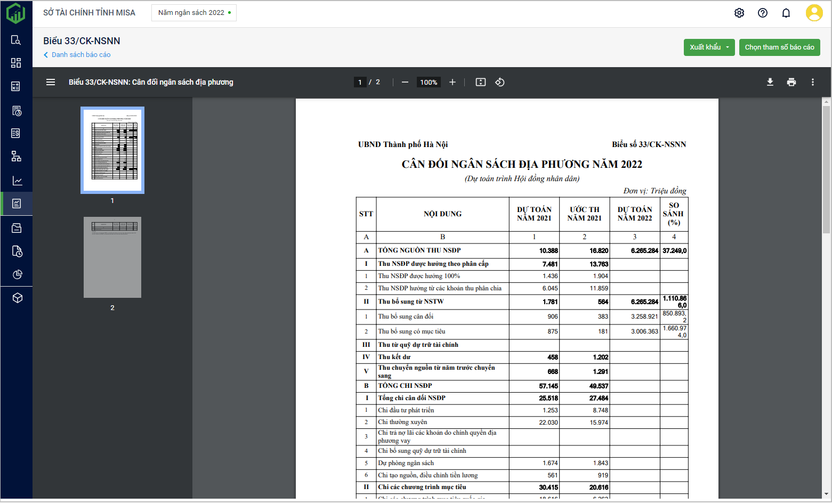
Task: Click the vertical scrollbar of the PDF viewer
Action: tap(826, 170)
